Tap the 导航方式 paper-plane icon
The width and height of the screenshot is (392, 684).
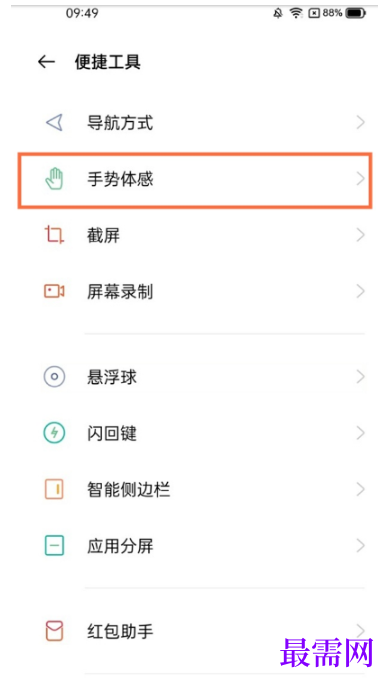tap(55, 123)
